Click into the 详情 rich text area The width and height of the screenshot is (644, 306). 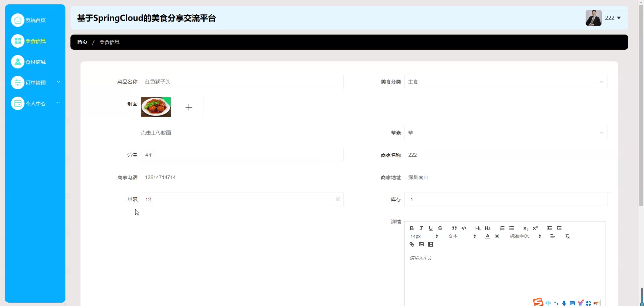click(x=505, y=278)
